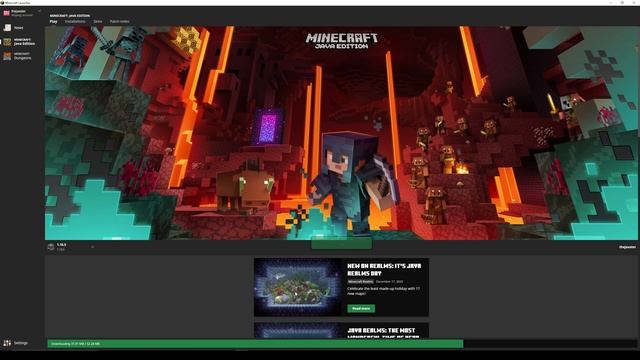Open the Java Realms Day news thumbnail
Screen dimensions: 640x360
pyautogui.click(x=298, y=287)
